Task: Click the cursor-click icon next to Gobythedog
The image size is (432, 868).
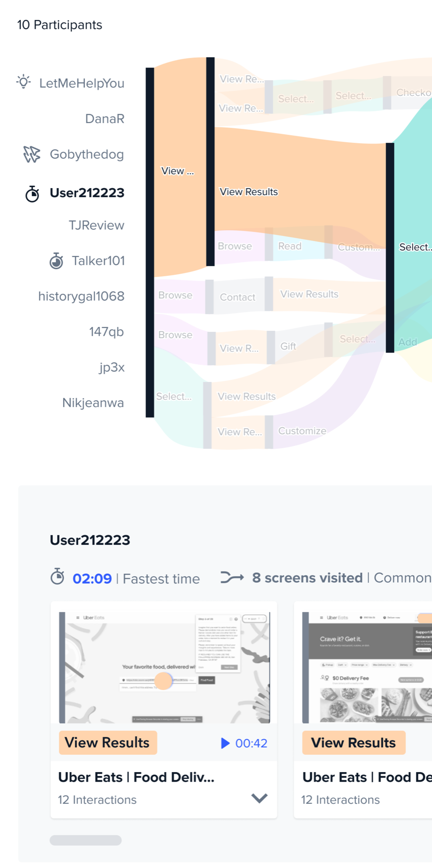Action: pos(32,154)
